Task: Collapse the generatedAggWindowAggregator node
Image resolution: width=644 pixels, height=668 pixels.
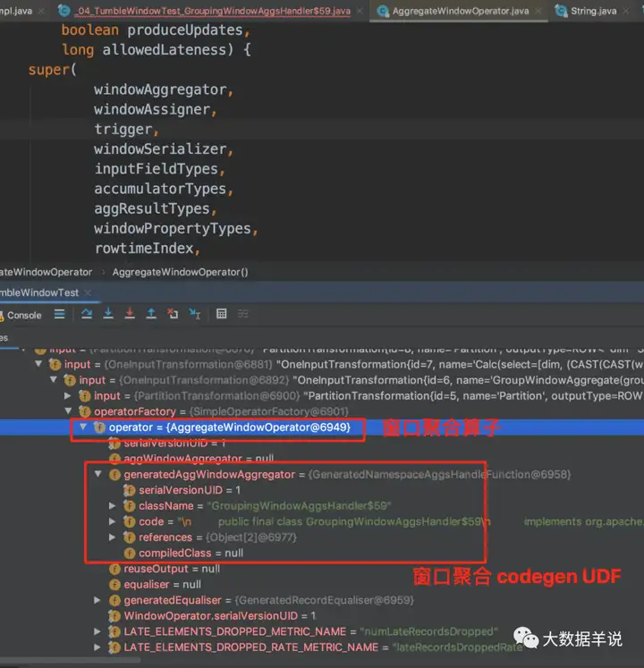Action: point(98,474)
